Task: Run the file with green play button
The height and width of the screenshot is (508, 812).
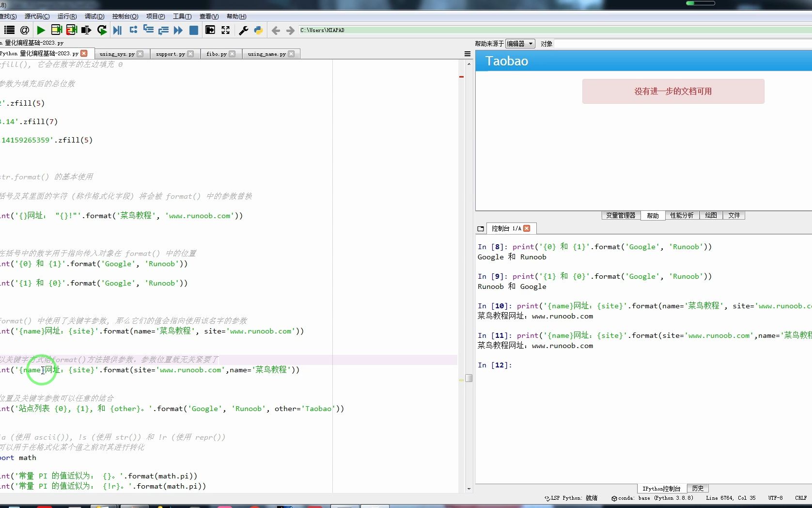Action: pos(41,30)
